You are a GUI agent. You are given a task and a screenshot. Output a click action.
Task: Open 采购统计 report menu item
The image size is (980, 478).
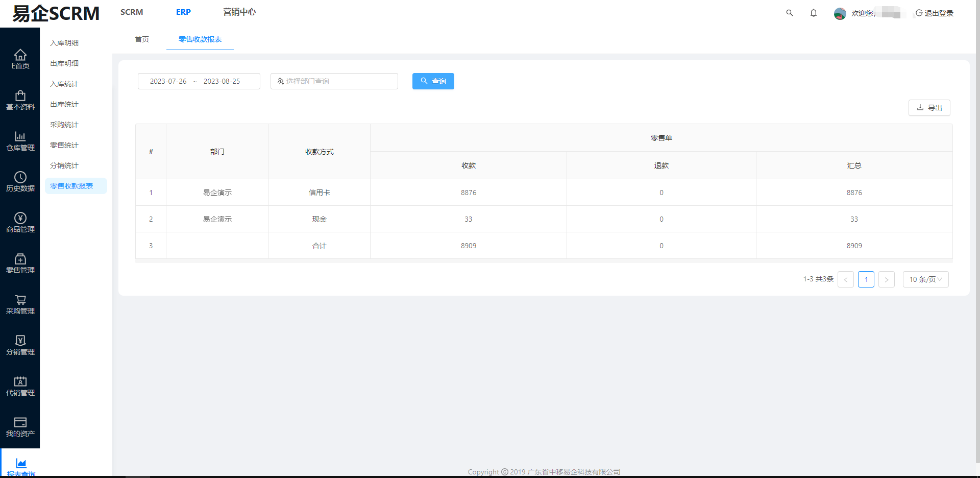pyautogui.click(x=64, y=125)
